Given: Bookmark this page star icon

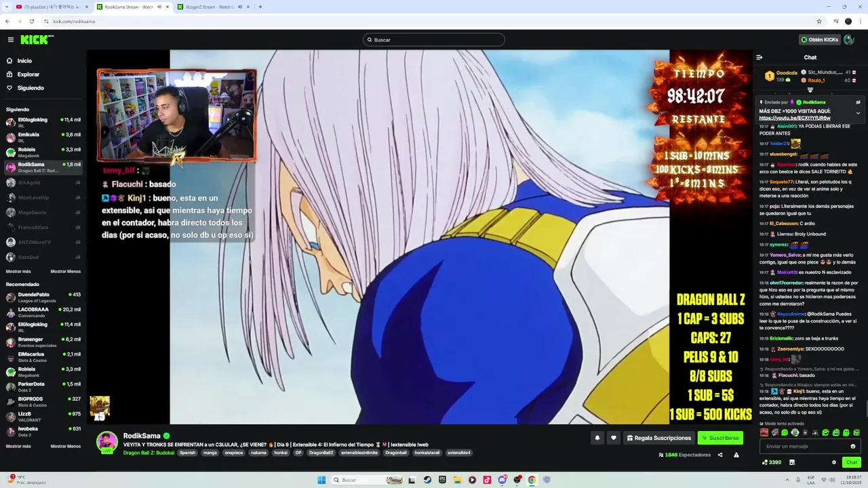Looking at the screenshot, I should [819, 21].
